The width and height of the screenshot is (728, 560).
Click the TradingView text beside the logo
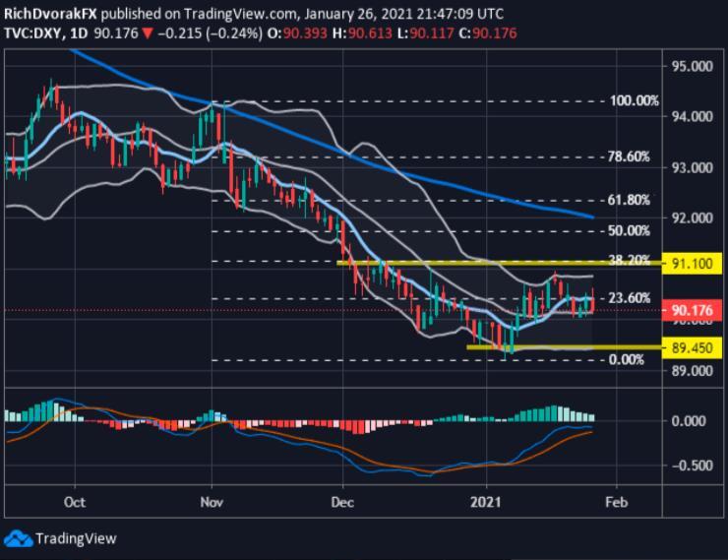click(76, 538)
